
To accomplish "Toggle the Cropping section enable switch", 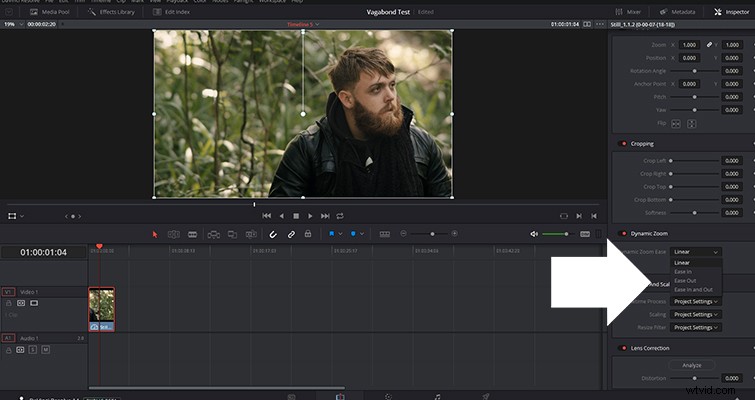I will tap(623, 143).
